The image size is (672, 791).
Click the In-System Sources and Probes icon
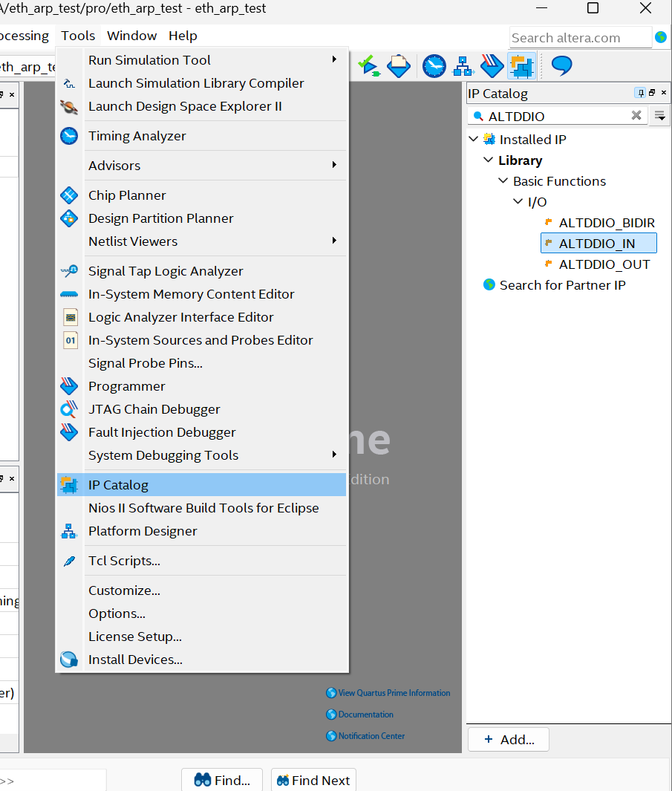tap(71, 340)
